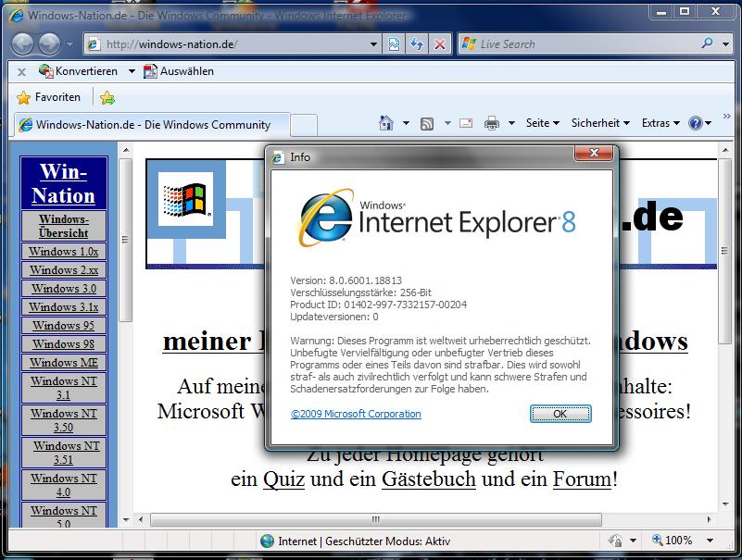Open the Home page icon
Viewport: 742px width, 560px height.
tap(387, 123)
